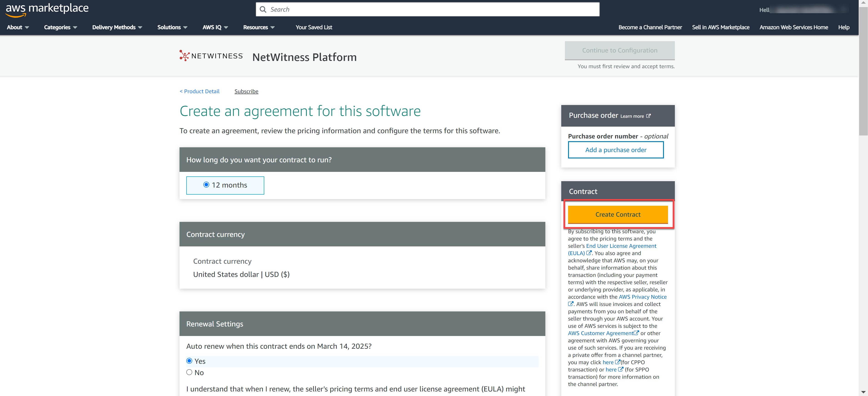Enable auto renew by selecting Yes
This screenshot has width=868, height=396.
pyautogui.click(x=189, y=361)
